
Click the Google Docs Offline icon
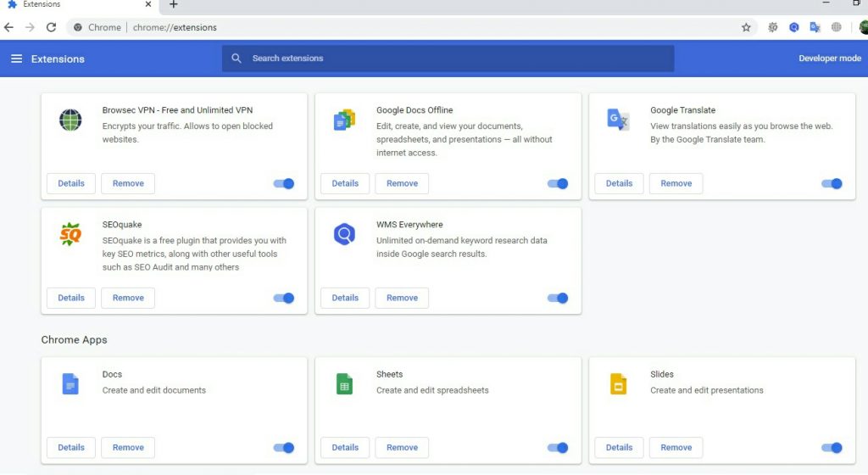[344, 120]
